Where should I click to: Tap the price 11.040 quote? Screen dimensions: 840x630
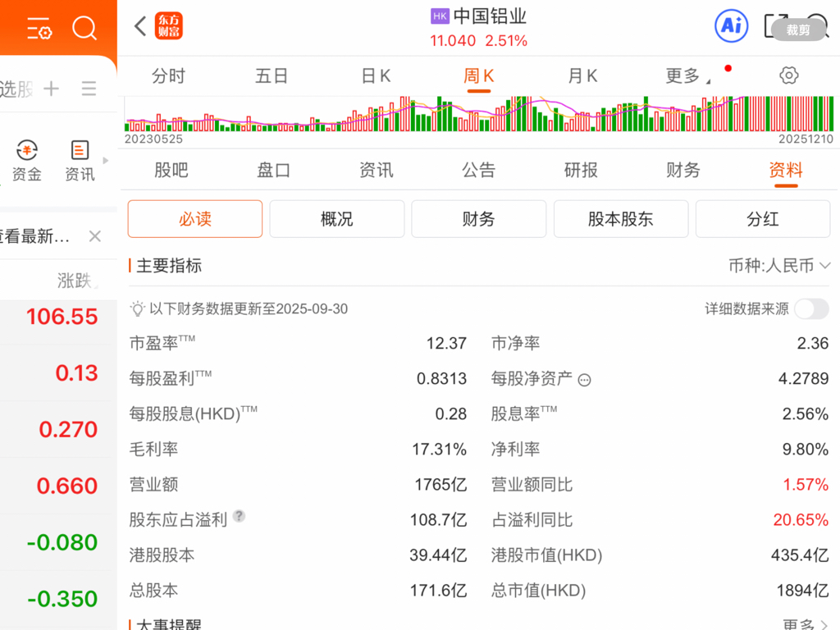point(453,41)
